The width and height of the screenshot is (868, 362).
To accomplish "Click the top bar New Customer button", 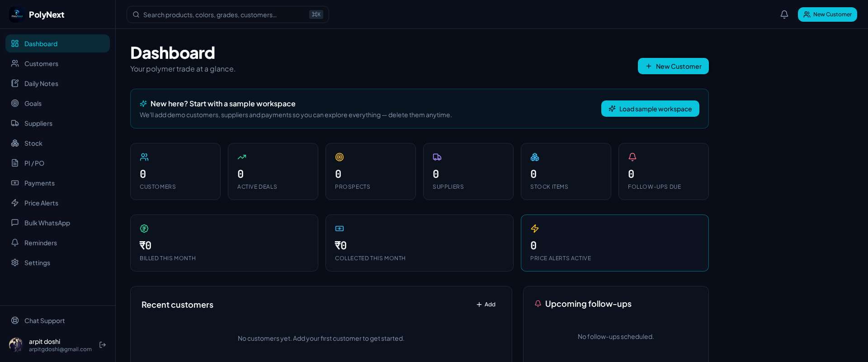I will pyautogui.click(x=827, y=14).
